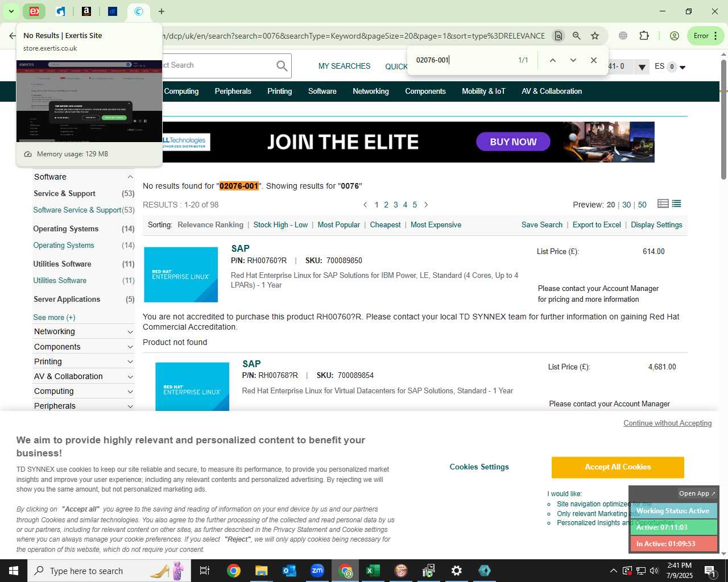Click find-in-page text field

462,60
